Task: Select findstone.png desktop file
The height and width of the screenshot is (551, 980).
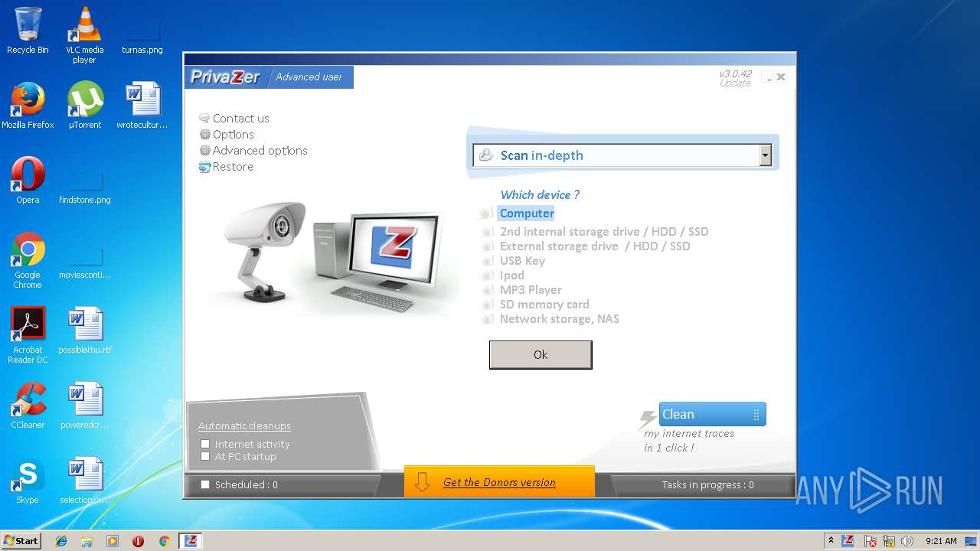Action: pos(84,185)
